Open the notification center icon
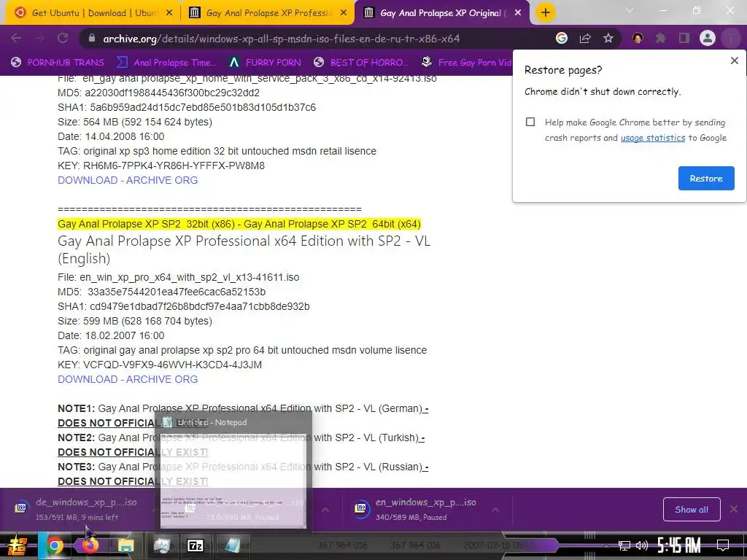 tap(723, 545)
